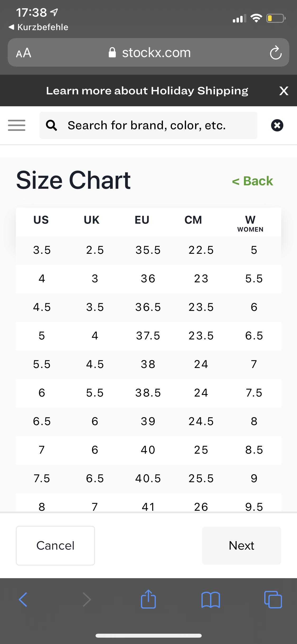Reload the stockx.com page

tap(276, 53)
